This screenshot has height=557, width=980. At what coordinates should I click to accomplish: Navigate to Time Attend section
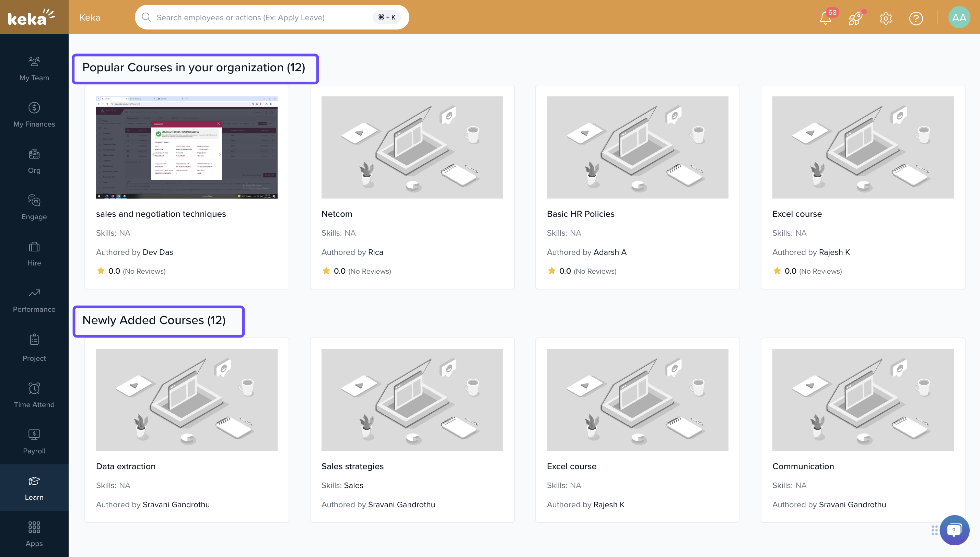[34, 395]
